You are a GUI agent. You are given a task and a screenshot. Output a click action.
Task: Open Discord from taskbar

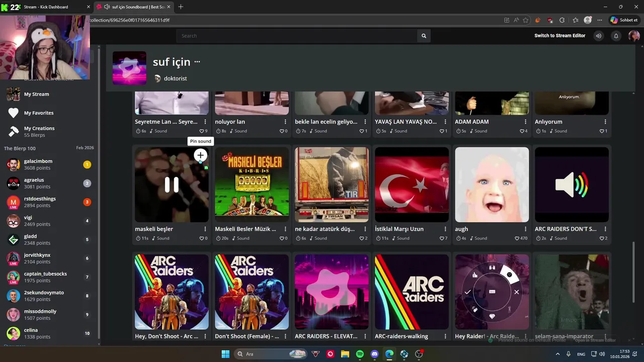point(374,354)
